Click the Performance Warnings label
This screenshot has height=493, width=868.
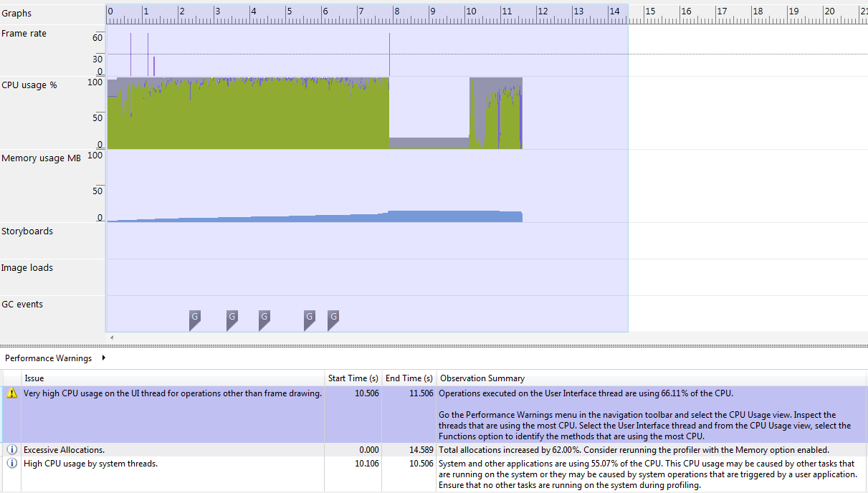(49, 358)
